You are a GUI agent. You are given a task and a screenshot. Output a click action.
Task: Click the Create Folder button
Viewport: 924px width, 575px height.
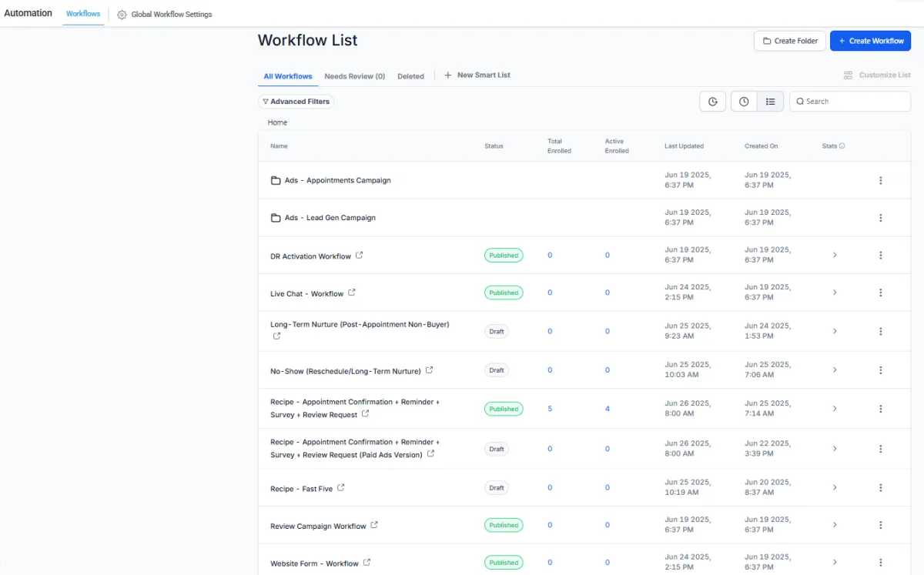(790, 41)
